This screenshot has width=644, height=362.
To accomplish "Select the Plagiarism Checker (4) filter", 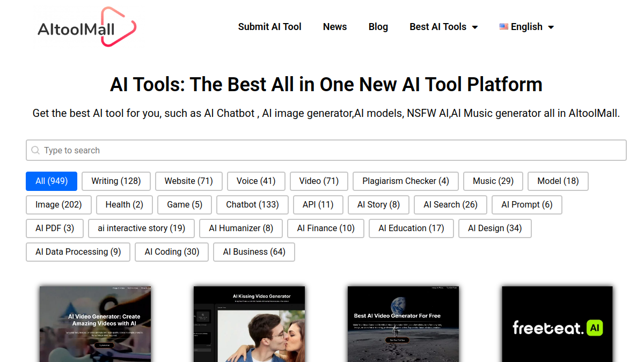I will [x=406, y=181].
